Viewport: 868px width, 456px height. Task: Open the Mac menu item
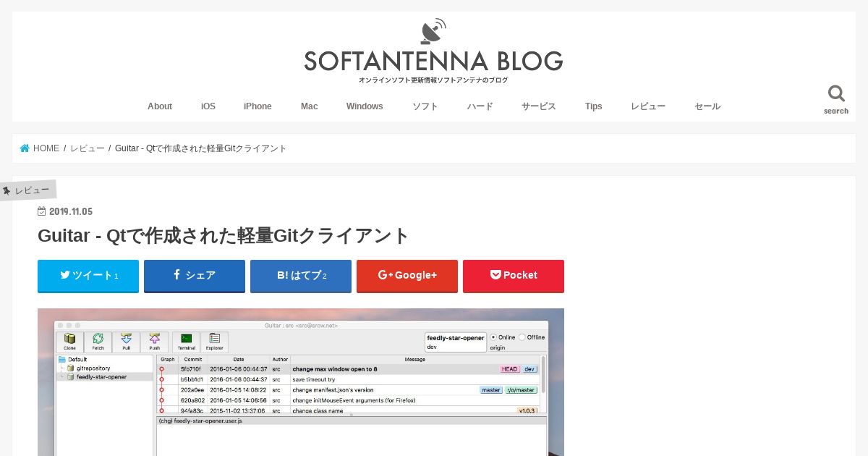pos(310,106)
